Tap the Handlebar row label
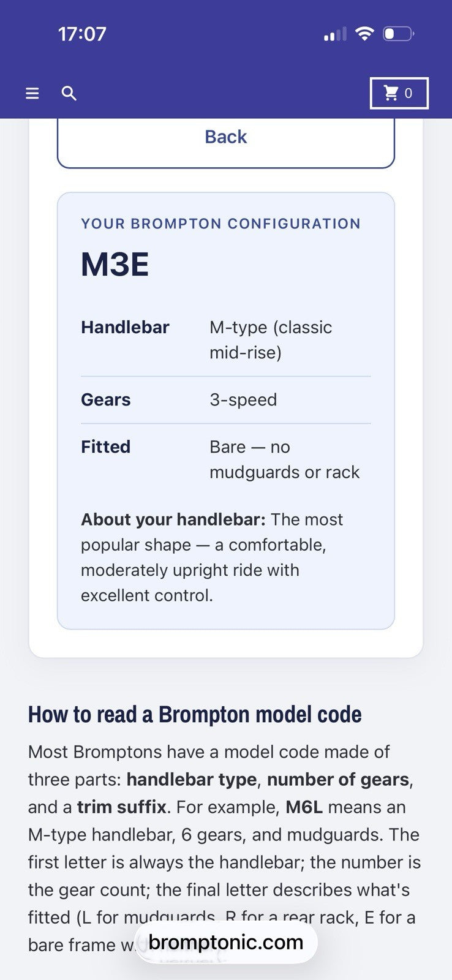 pyautogui.click(x=125, y=327)
